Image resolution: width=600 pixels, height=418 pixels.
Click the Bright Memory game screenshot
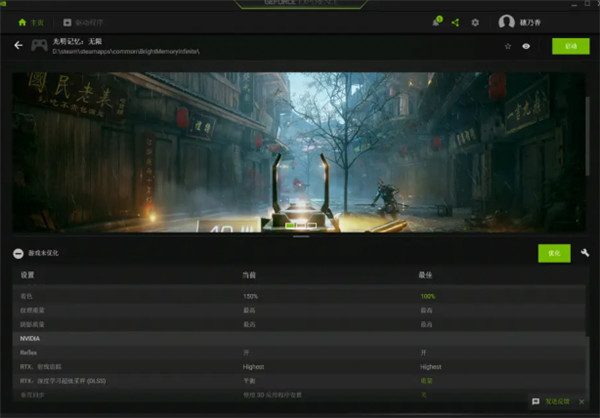(298, 152)
